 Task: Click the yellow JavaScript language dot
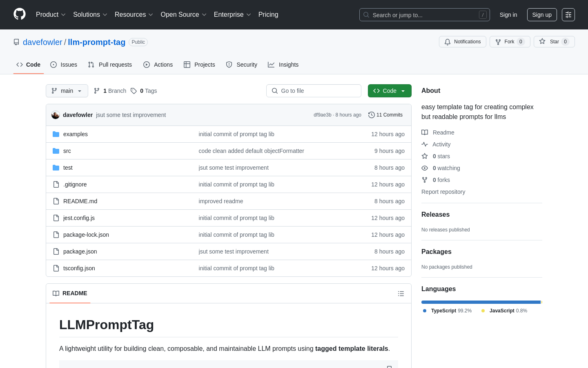(x=483, y=311)
